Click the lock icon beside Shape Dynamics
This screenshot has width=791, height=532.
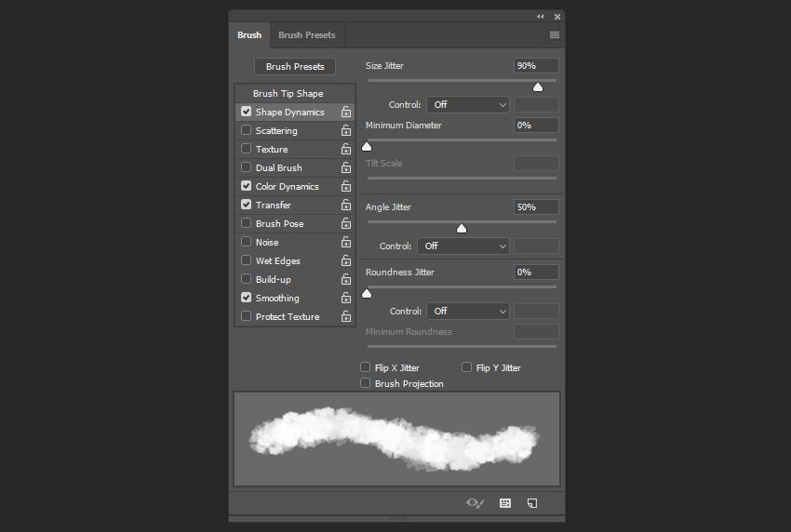pos(345,113)
